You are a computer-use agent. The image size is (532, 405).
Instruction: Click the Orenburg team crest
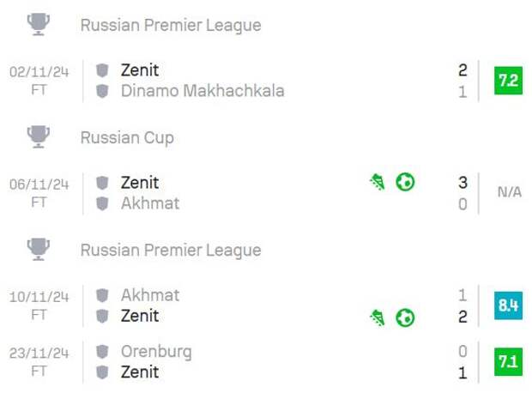(102, 352)
